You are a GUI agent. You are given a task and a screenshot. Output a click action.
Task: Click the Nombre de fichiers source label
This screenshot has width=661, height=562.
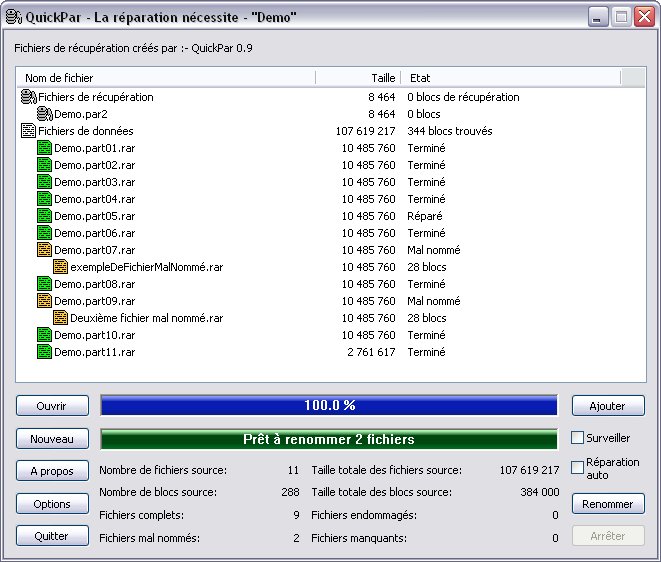(163, 470)
